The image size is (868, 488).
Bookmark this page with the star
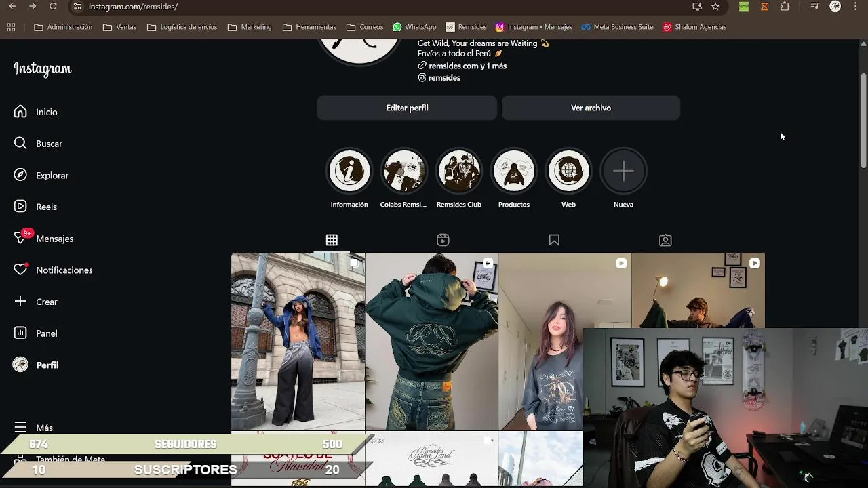coord(715,6)
